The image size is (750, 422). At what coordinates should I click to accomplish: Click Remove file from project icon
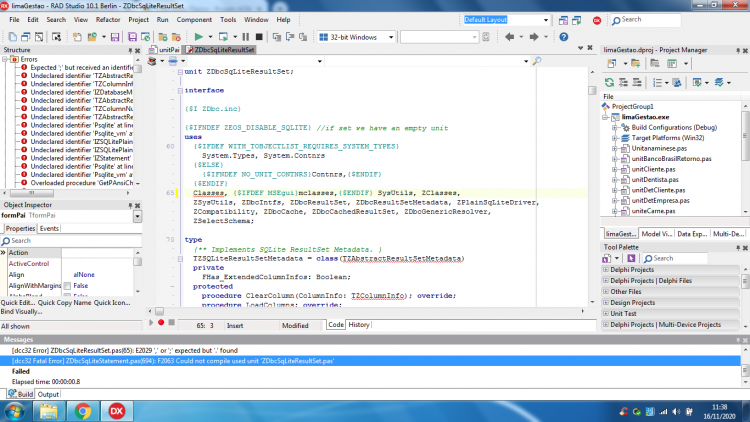coord(176,37)
